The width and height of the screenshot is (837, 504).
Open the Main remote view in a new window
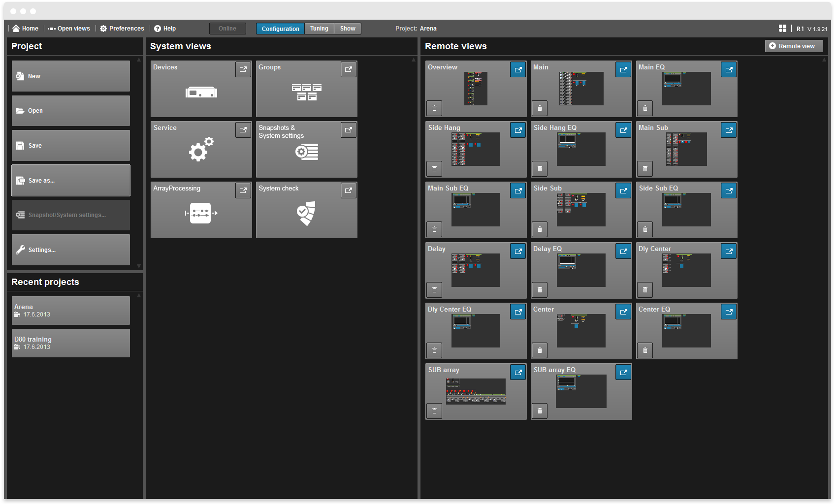(x=623, y=69)
